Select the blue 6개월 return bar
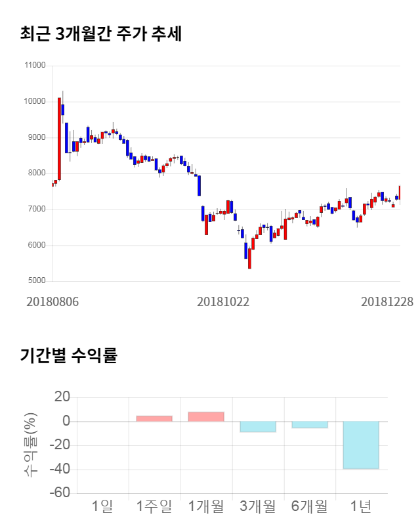420x532 pixels. coord(310,424)
